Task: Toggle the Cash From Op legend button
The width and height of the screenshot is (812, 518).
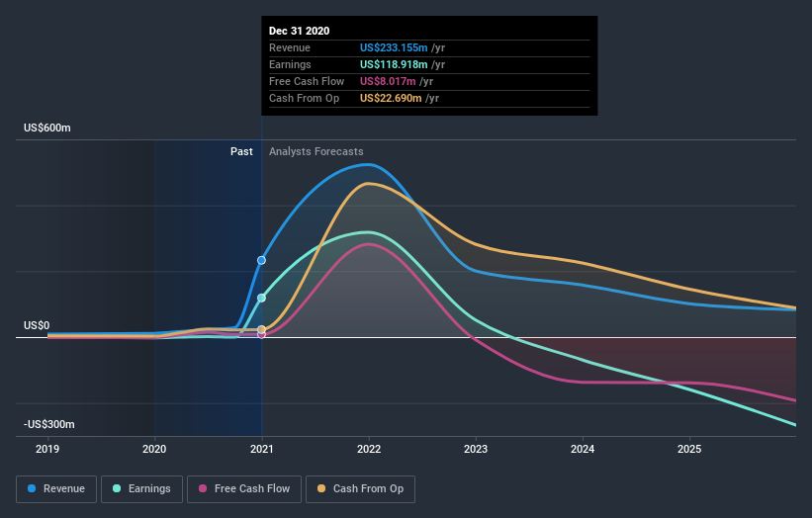Action: point(360,489)
